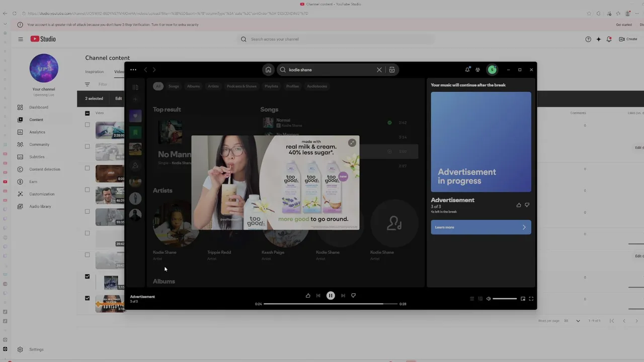Select the 'Profiles' search filter chip
Screen dimensions: 644x362
point(292,86)
